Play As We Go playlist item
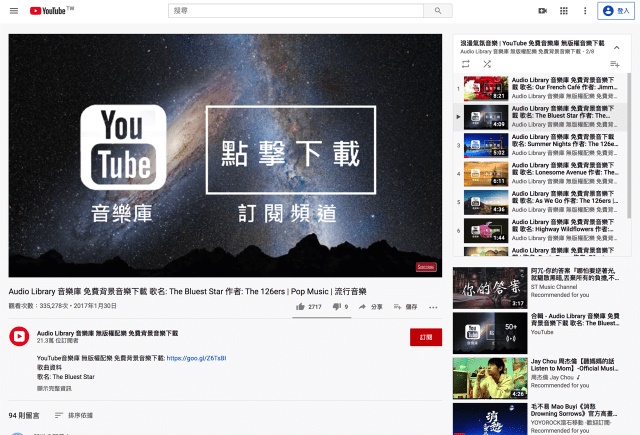Image resolution: width=640 pixels, height=435 pixels. coord(540,202)
